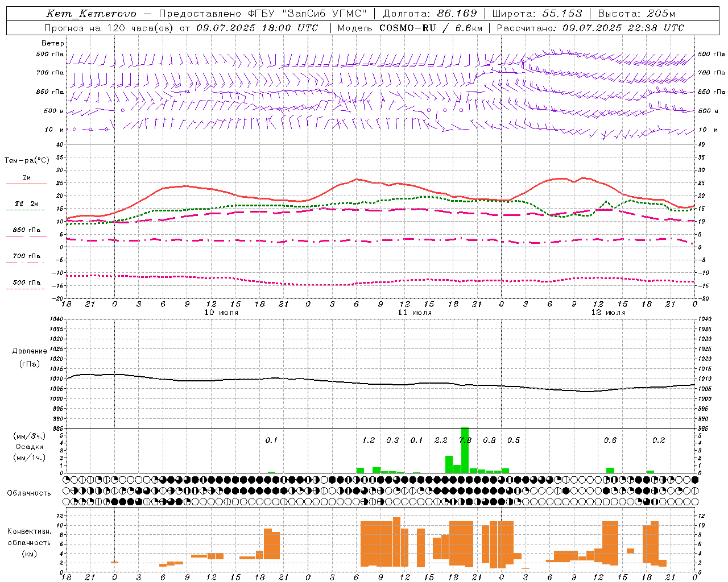Select the Широта: 55.153 value
Viewport: 728px width, 582px height.
coord(537,14)
